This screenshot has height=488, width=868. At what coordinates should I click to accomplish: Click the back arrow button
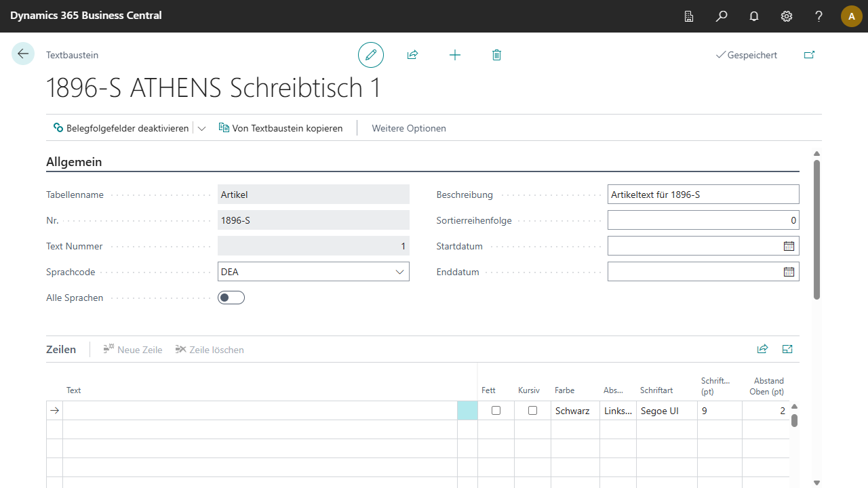click(23, 54)
